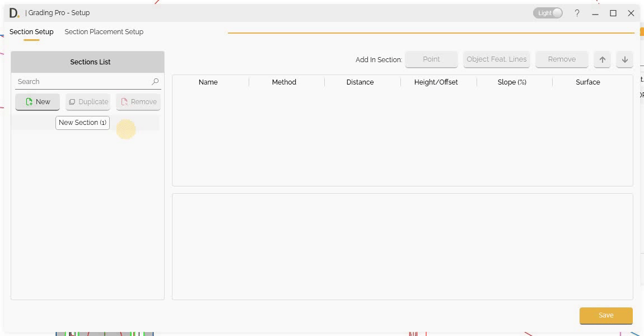Image resolution: width=644 pixels, height=336 pixels.
Task: Click the green New section icon
Action: coord(30,101)
